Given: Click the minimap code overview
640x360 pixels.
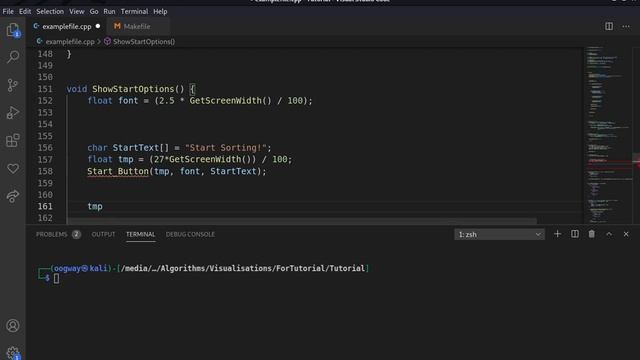Looking at the screenshot, I should click(609, 135).
